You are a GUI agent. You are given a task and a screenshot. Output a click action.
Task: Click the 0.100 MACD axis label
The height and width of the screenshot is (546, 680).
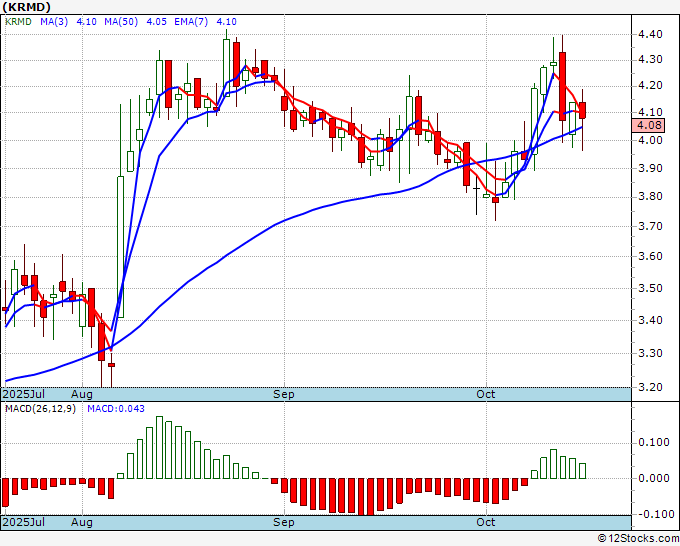(x=654, y=442)
